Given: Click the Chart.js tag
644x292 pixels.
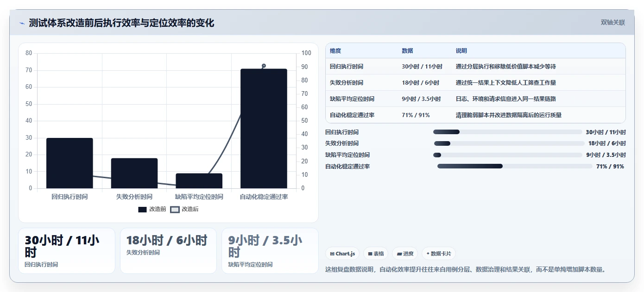Looking at the screenshot, I should tap(342, 254).
